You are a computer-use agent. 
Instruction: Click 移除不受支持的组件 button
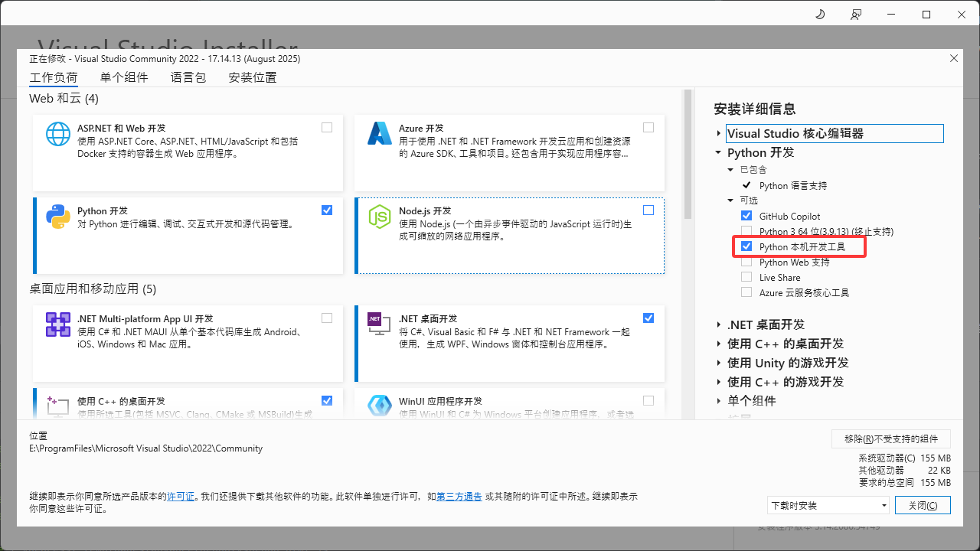point(891,439)
